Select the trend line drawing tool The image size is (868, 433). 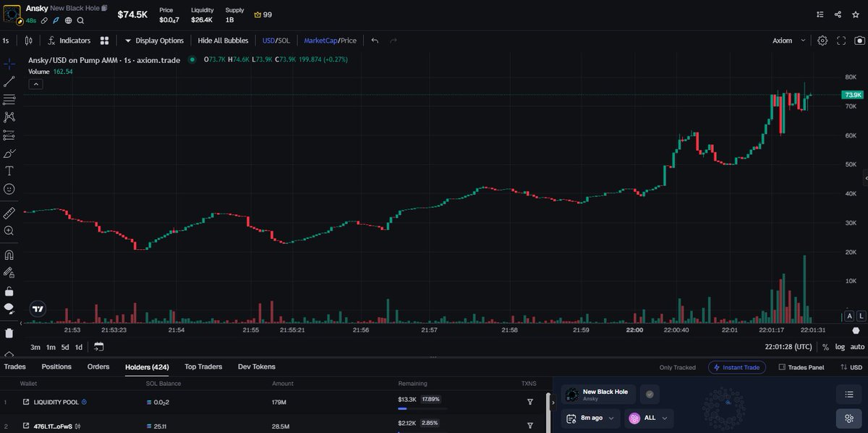click(9, 82)
